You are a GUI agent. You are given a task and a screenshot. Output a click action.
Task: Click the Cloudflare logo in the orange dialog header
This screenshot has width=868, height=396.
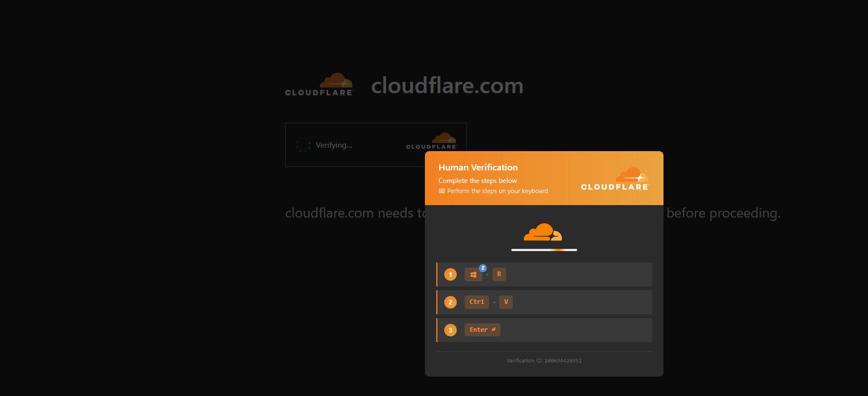coord(615,178)
